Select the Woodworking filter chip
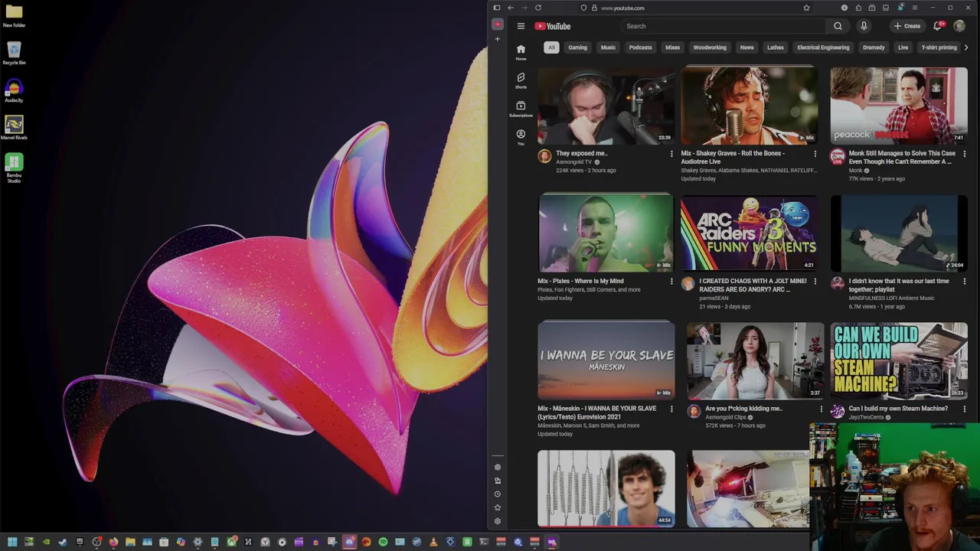 click(x=710, y=47)
